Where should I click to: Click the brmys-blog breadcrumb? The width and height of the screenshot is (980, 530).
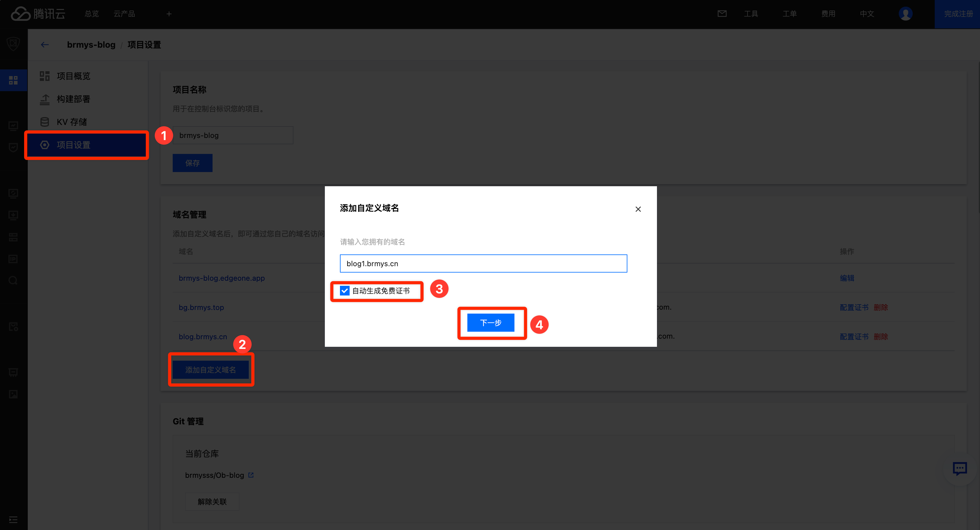pyautogui.click(x=91, y=44)
